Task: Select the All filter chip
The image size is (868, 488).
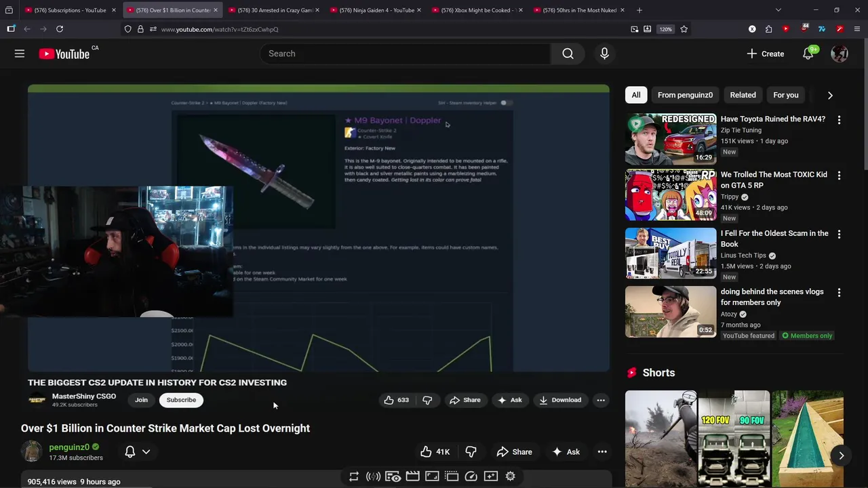Action: pyautogui.click(x=636, y=95)
